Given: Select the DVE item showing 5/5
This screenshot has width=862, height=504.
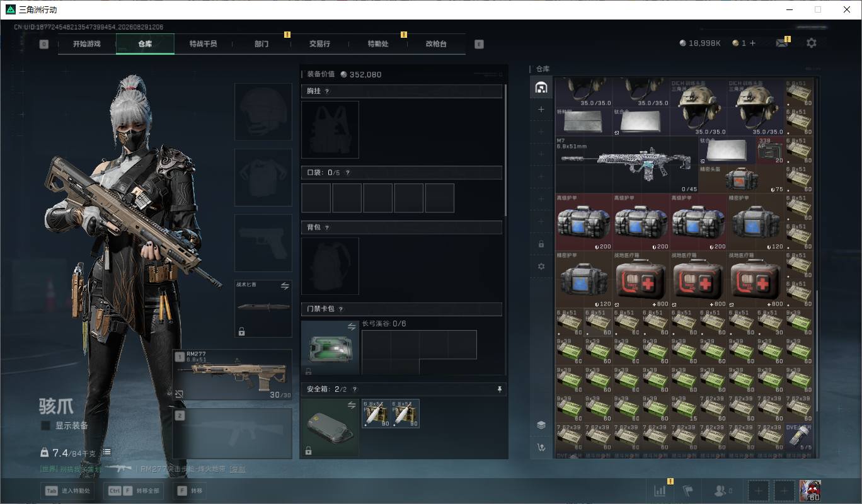Looking at the screenshot, I should coord(799,437).
